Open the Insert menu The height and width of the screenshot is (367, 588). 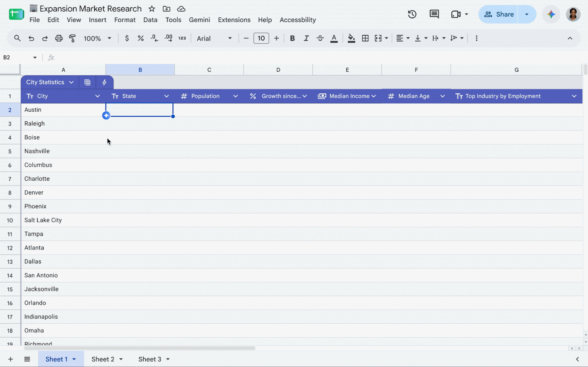click(97, 20)
